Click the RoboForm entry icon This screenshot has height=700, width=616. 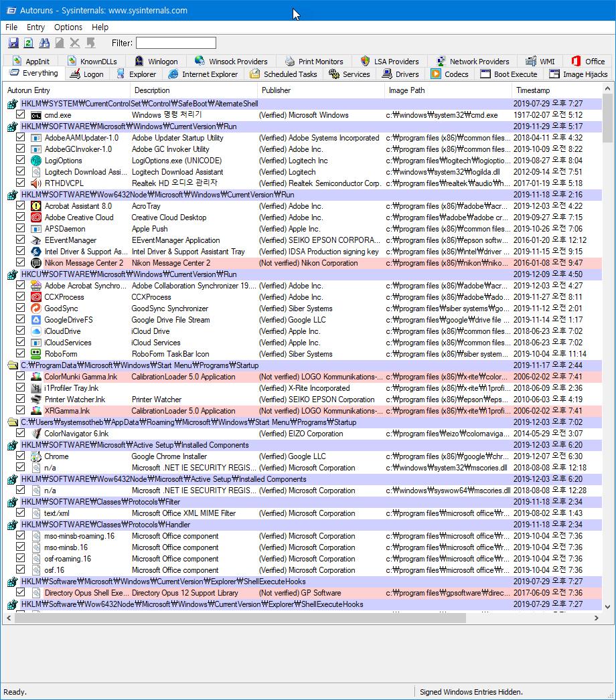click(36, 354)
